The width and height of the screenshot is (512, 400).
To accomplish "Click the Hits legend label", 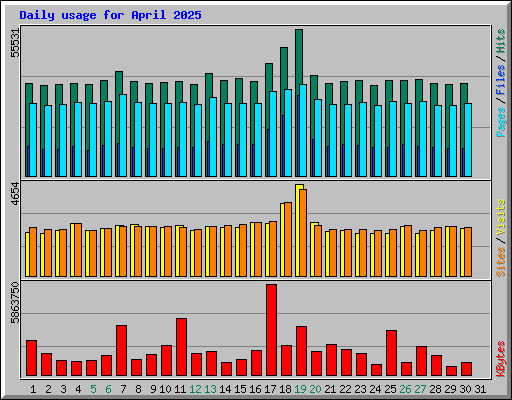I will (501, 41).
